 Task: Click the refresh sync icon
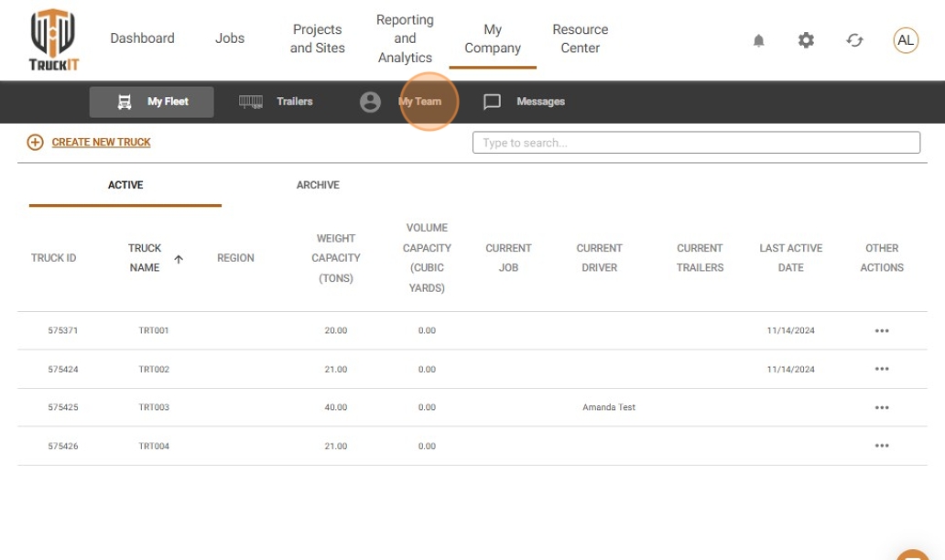(x=854, y=40)
